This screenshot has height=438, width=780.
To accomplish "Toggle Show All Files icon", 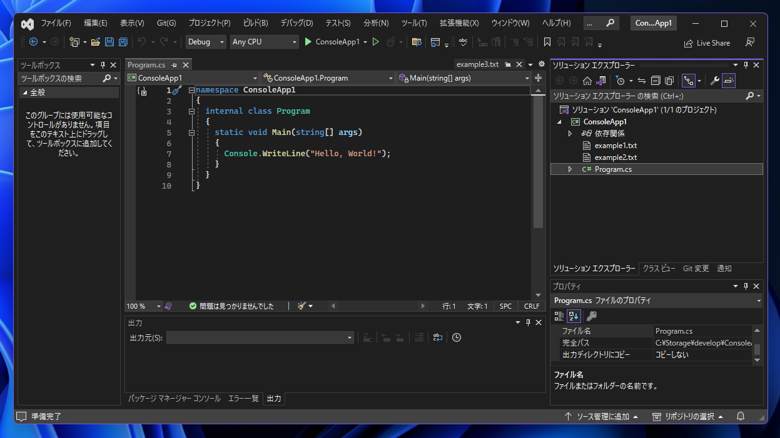I will 670,81.
